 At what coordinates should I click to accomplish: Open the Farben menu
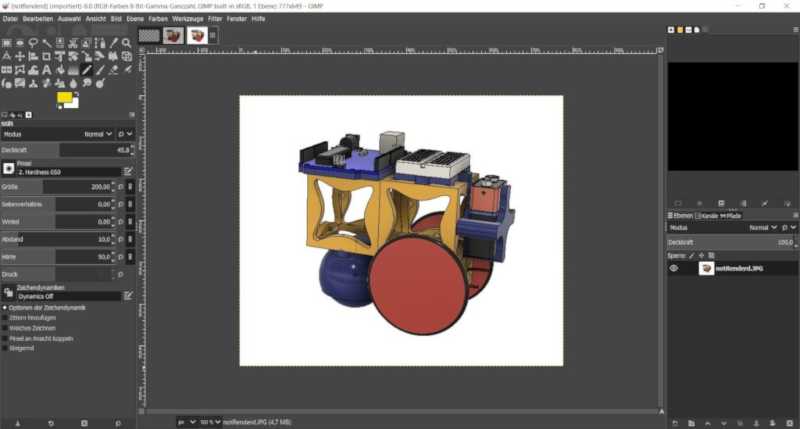pyautogui.click(x=158, y=19)
